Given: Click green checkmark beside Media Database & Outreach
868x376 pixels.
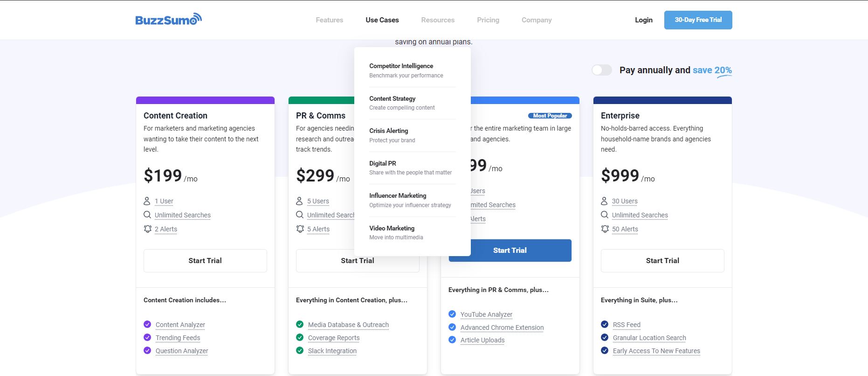Looking at the screenshot, I should point(300,324).
